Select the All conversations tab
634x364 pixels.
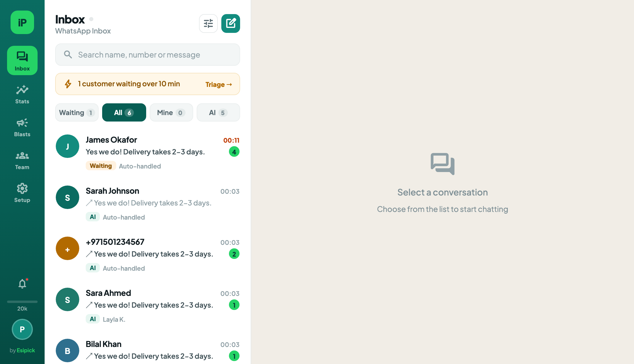click(x=124, y=112)
